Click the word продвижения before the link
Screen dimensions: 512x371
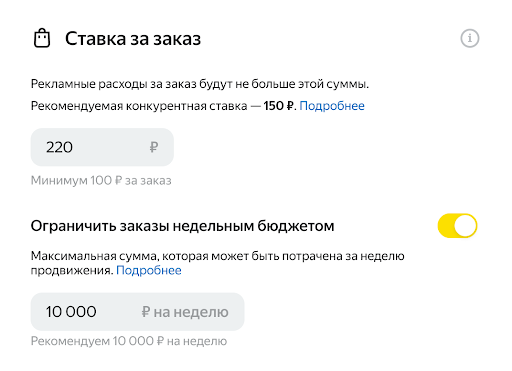(72, 270)
